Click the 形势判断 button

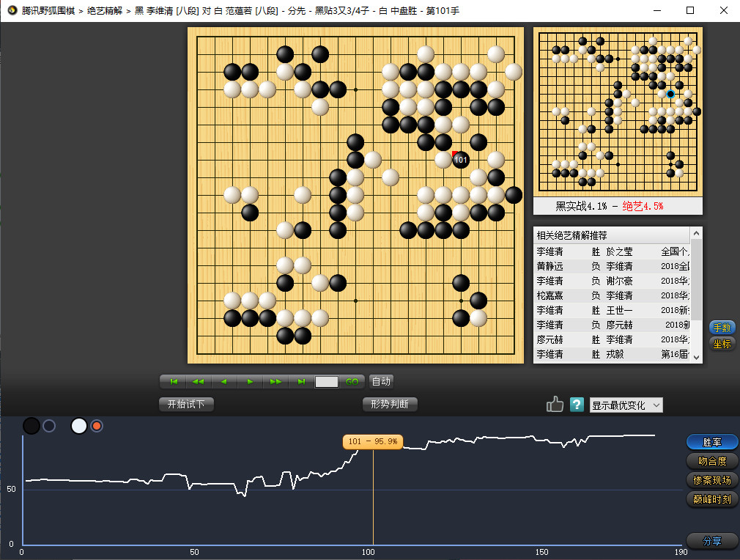[390, 405]
